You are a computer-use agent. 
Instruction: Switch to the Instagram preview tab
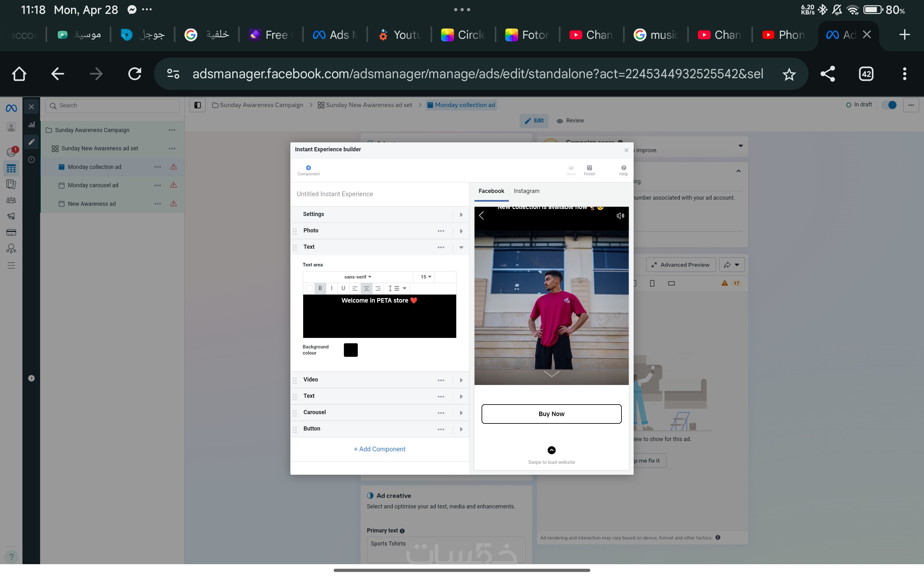coord(526,191)
